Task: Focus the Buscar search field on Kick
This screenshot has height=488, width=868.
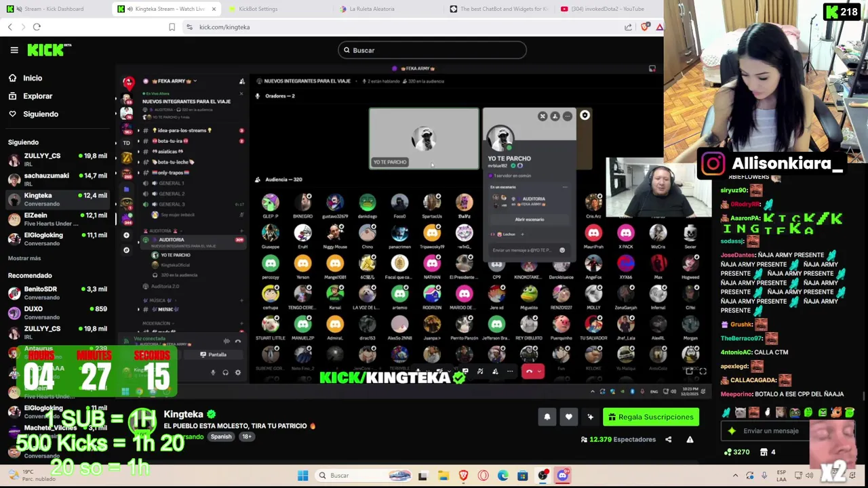Action: (x=432, y=50)
